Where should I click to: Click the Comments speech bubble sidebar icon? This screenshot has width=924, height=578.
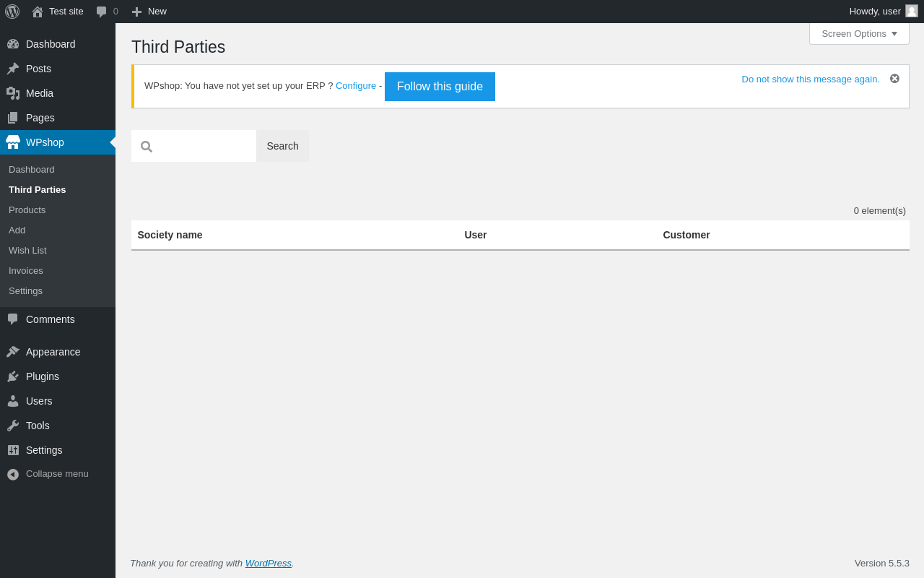click(x=13, y=319)
